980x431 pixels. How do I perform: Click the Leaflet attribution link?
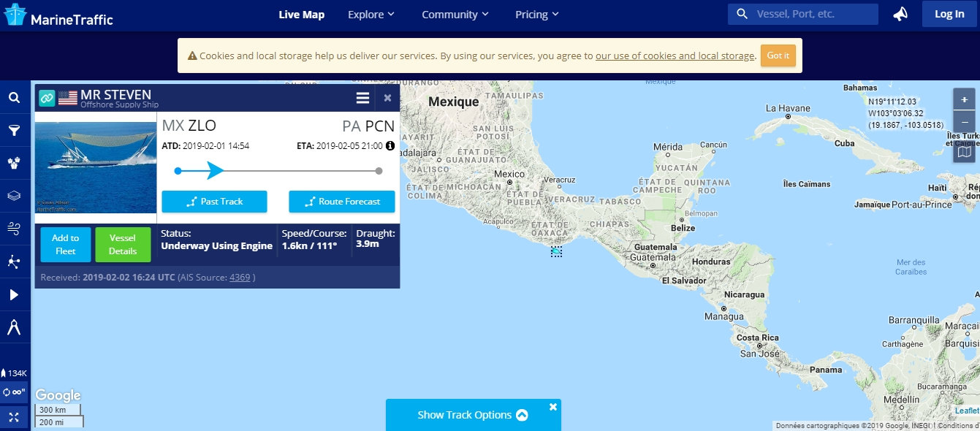pyautogui.click(x=967, y=411)
